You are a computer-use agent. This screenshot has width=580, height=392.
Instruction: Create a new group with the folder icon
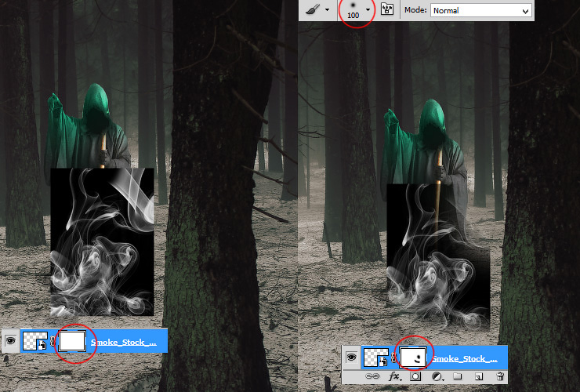click(x=458, y=376)
